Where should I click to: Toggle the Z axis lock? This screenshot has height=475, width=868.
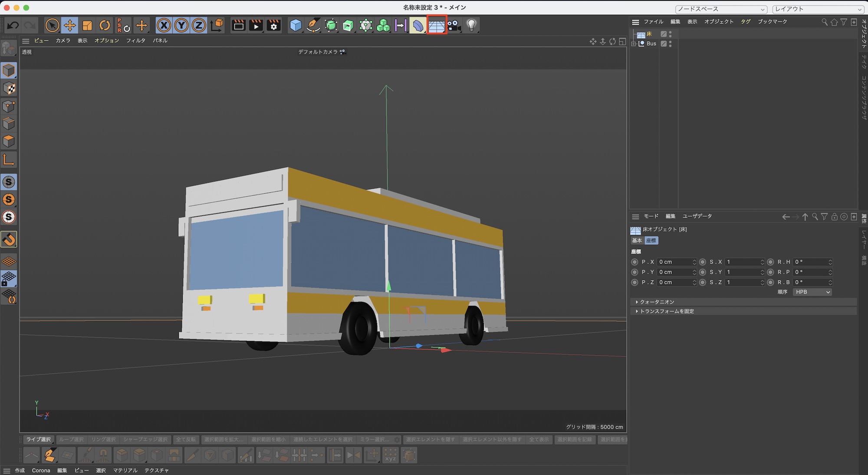pyautogui.click(x=199, y=26)
